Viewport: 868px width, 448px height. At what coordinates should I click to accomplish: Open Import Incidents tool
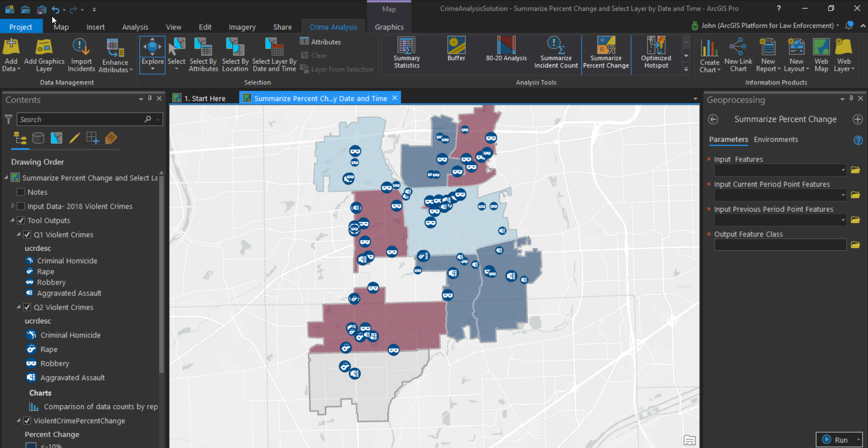(81, 55)
